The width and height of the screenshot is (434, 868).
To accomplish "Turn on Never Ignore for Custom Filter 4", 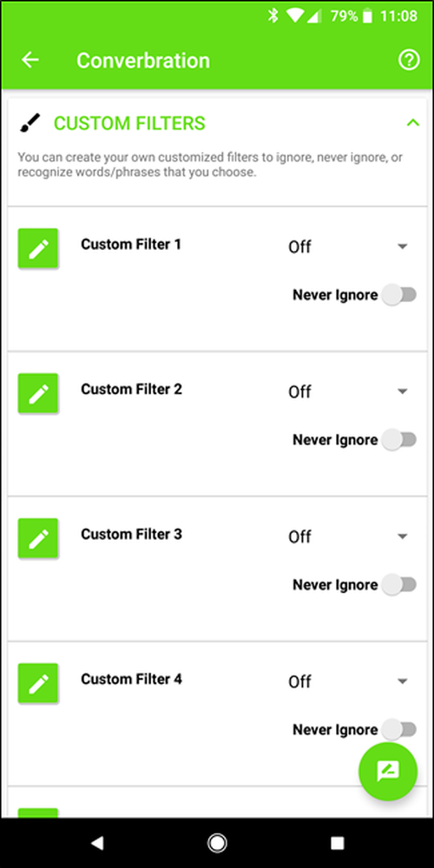I will point(399,730).
